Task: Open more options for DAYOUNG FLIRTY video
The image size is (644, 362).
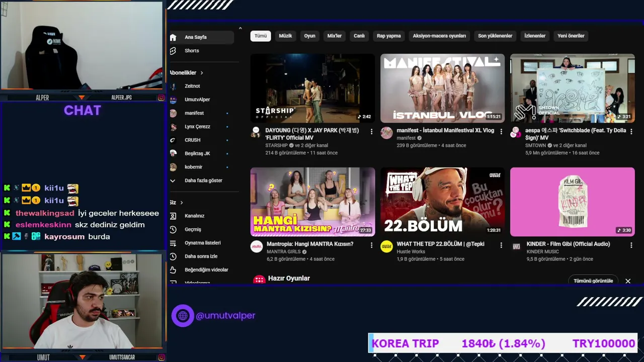Action: [x=371, y=132]
